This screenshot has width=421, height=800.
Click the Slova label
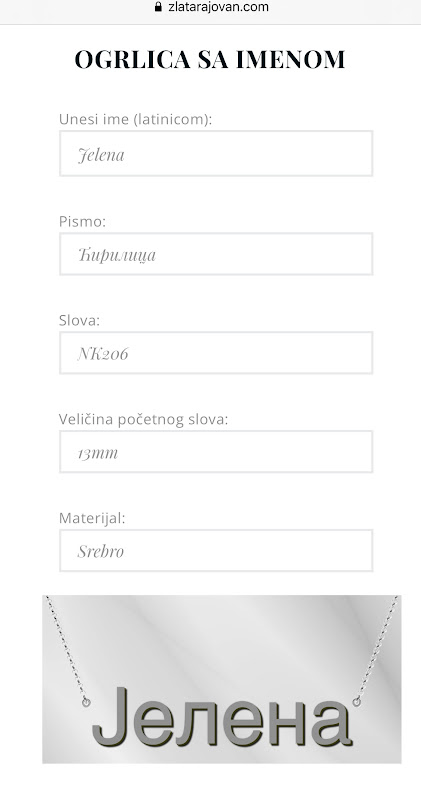80,320
